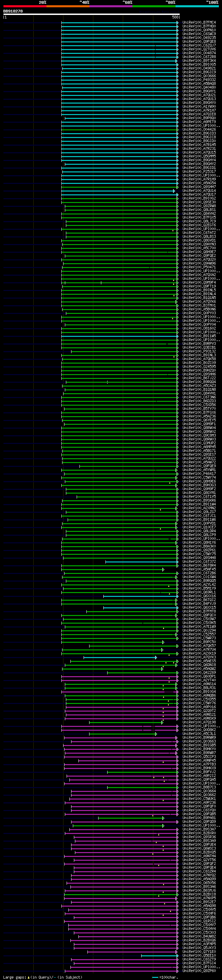222x980 pixels.
Task: Click the UniRef100_O65056 label
Action: tap(199, 883)
